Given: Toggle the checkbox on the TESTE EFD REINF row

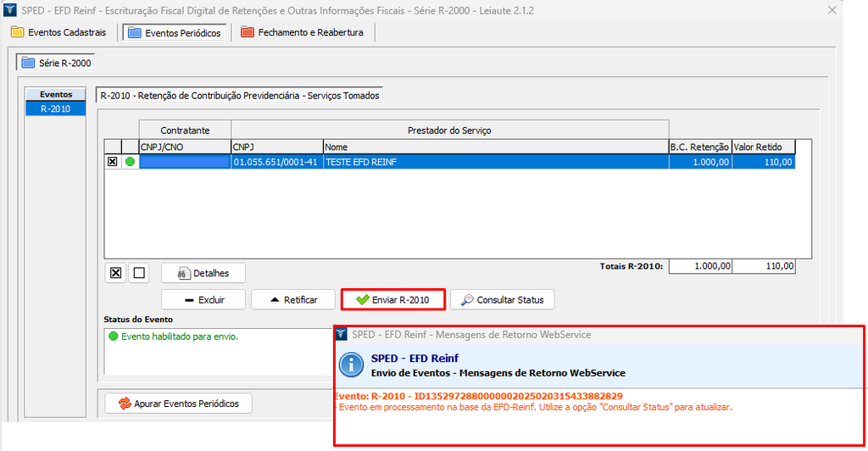Looking at the screenshot, I should 112,162.
